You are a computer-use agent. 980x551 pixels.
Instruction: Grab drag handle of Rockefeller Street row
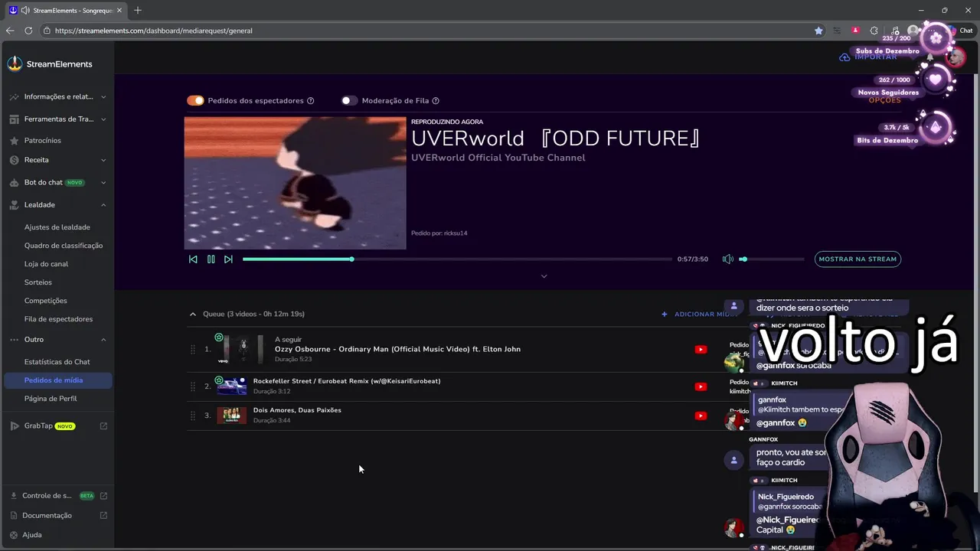click(x=193, y=386)
